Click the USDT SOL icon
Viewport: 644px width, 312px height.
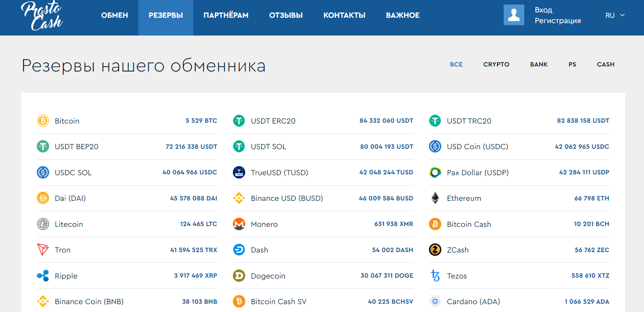[x=239, y=146]
